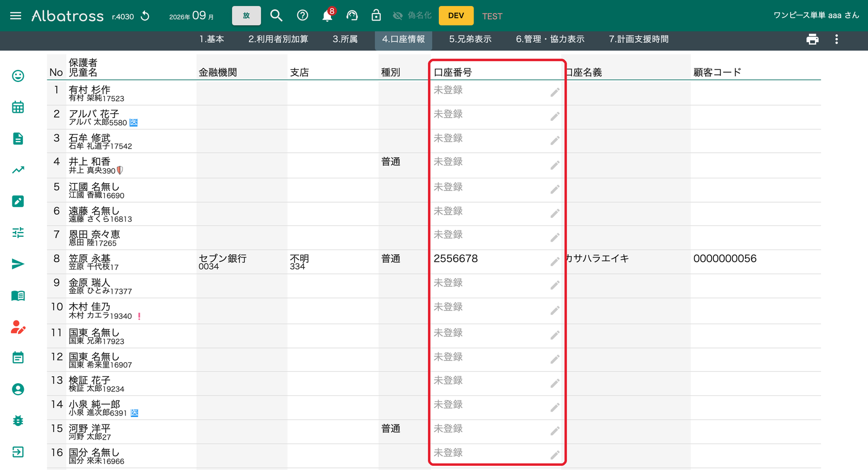Edit account number 2556678 for 笠原 永基
868x470 pixels.
click(555, 261)
